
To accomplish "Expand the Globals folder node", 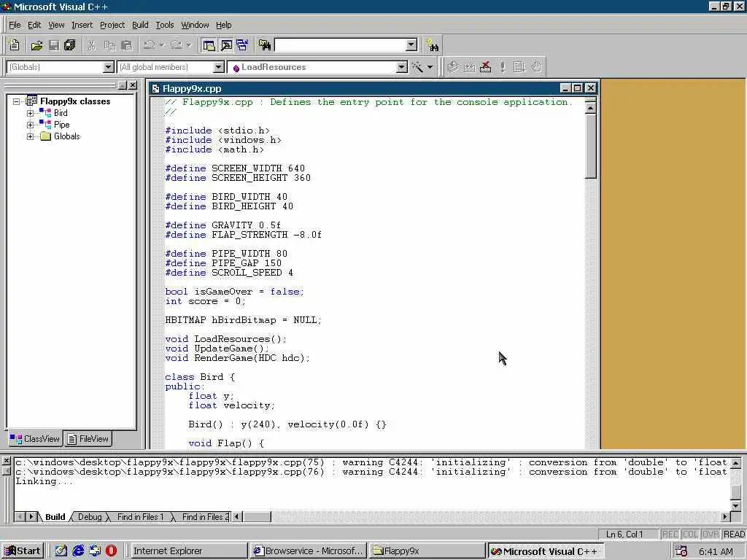I will [30, 136].
